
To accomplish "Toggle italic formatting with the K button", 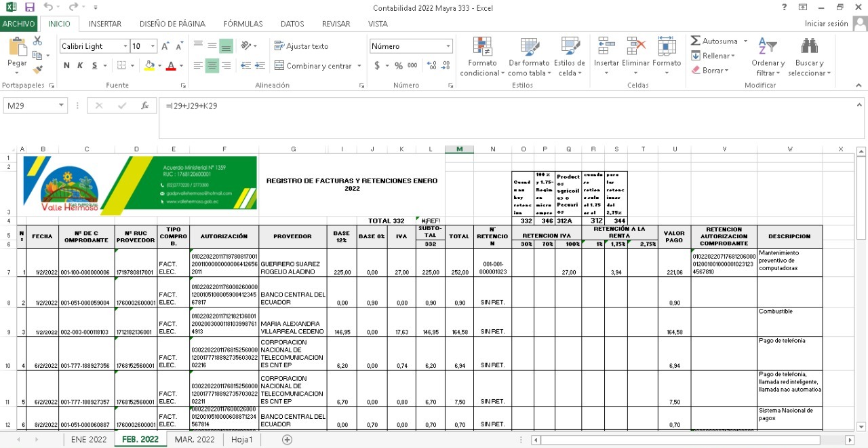I will pyautogui.click(x=80, y=66).
